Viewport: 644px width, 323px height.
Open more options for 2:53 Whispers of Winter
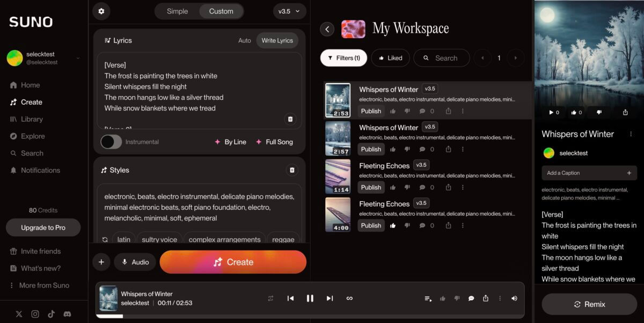pyautogui.click(x=463, y=111)
